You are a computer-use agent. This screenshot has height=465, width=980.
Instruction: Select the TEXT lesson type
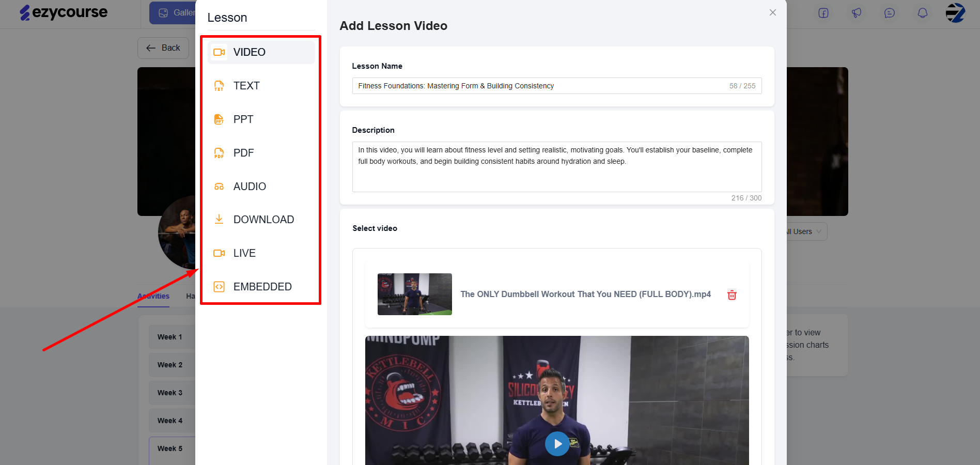coord(261,86)
